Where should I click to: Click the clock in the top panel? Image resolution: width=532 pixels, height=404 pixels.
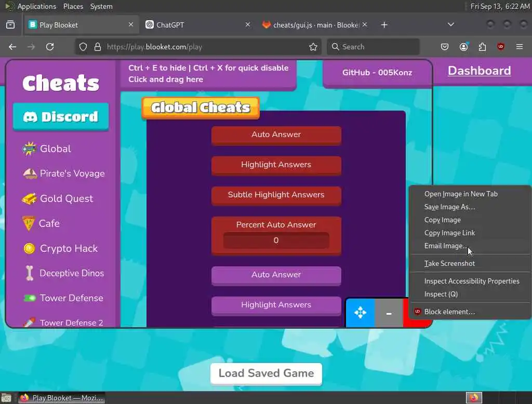coord(500,6)
